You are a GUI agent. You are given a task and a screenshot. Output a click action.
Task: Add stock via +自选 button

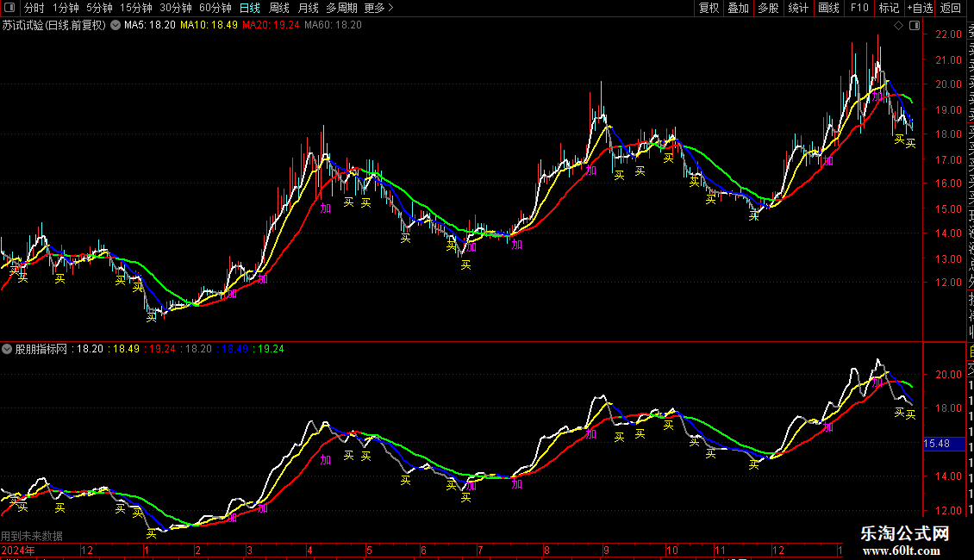point(920,8)
